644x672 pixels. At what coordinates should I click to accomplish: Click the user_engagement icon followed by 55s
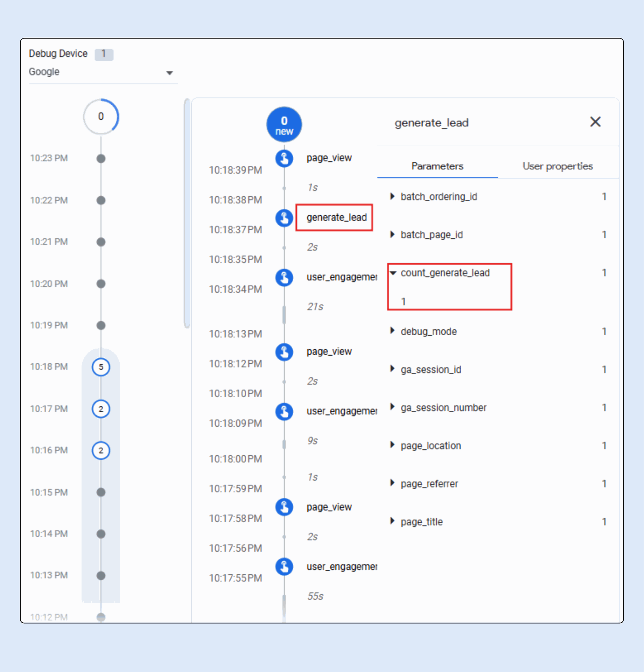click(284, 567)
